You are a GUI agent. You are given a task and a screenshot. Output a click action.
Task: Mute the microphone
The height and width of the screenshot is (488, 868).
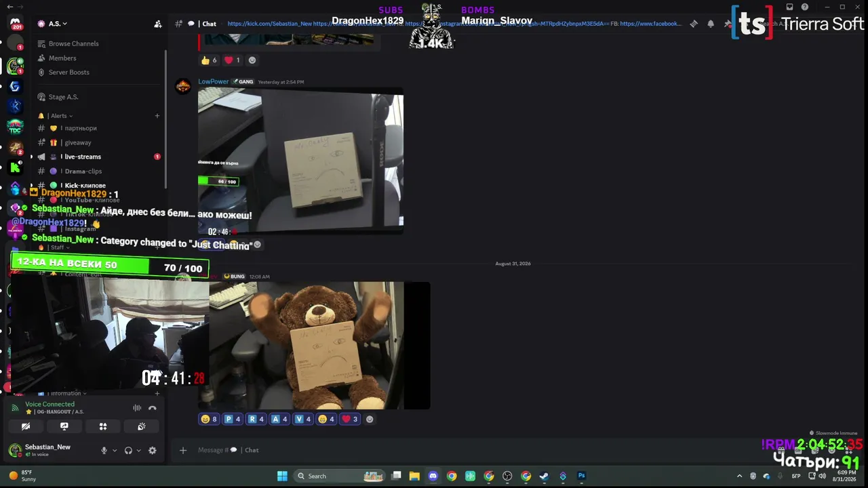pos(104,450)
